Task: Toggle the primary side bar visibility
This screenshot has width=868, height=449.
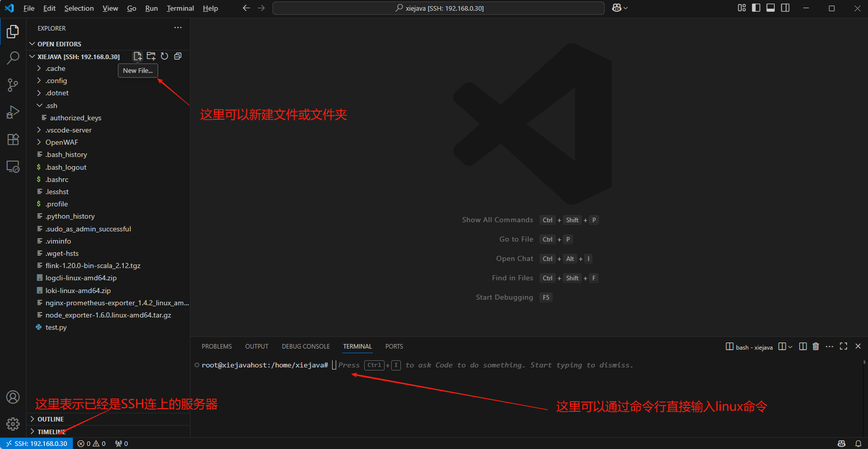Action: pos(756,8)
